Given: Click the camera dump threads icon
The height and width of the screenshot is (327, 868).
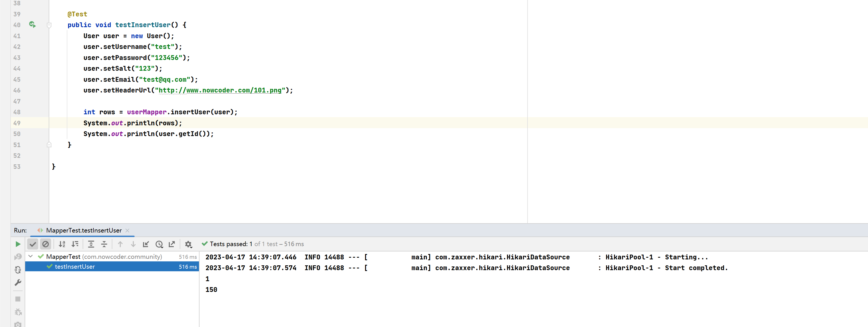Looking at the screenshot, I should click(x=18, y=324).
